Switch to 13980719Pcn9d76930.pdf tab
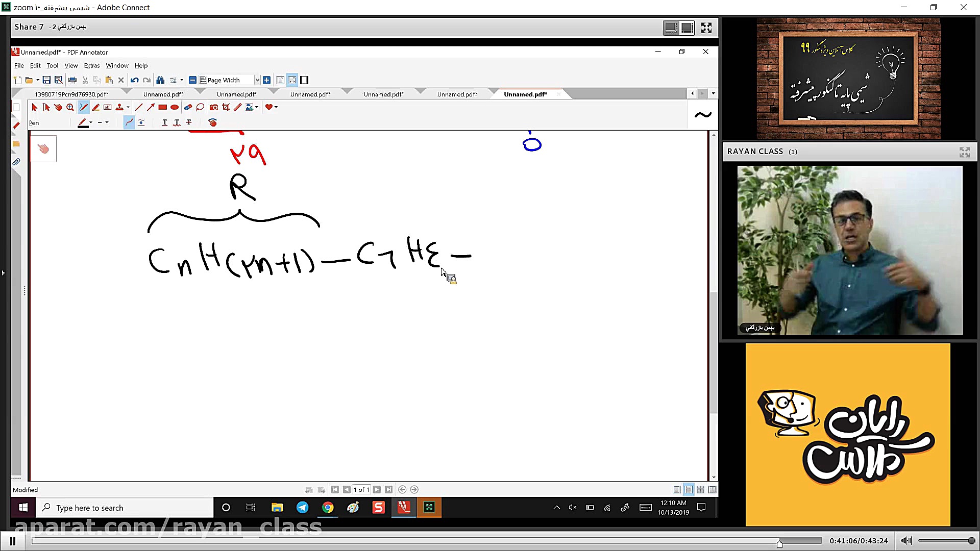This screenshot has height=551, width=980. (x=71, y=94)
